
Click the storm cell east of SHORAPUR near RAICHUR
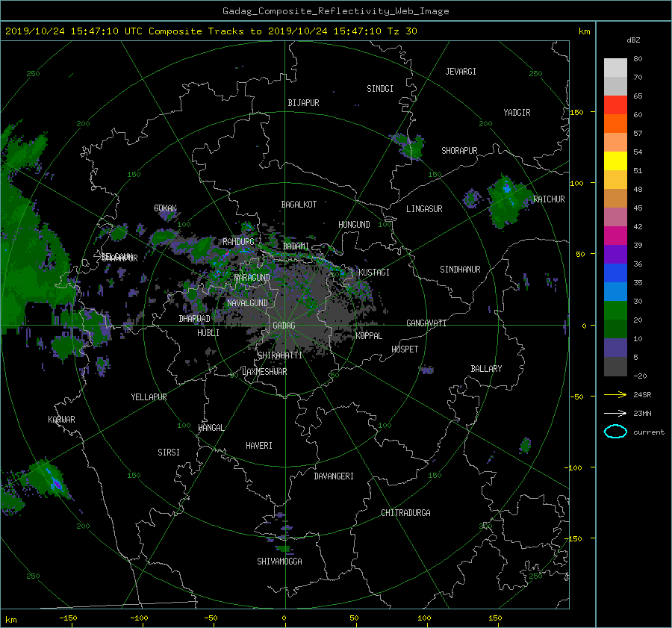pos(508,202)
